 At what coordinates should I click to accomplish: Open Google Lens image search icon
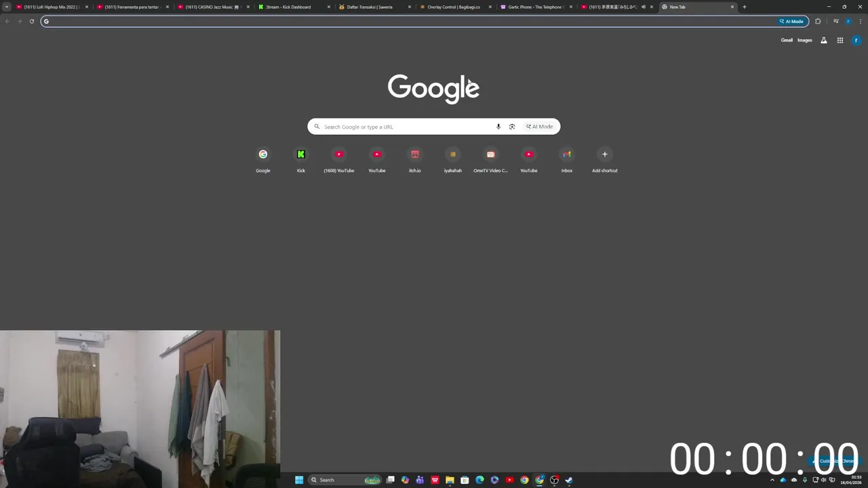click(512, 127)
